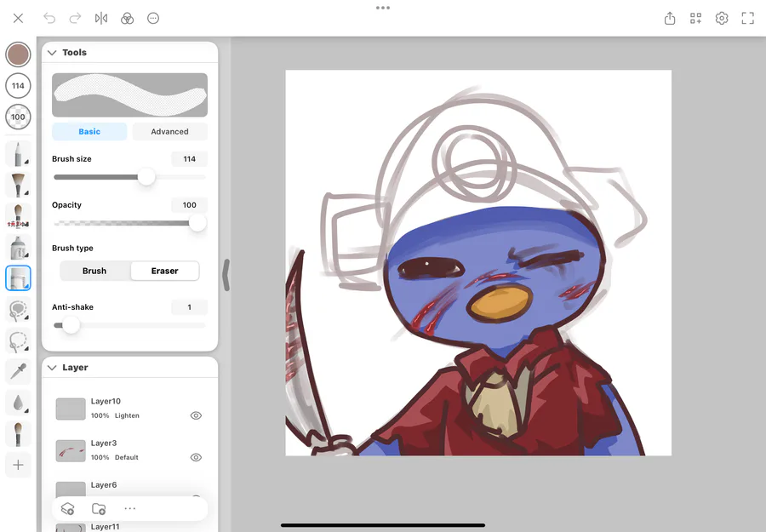Set brush type to Eraser

164,271
